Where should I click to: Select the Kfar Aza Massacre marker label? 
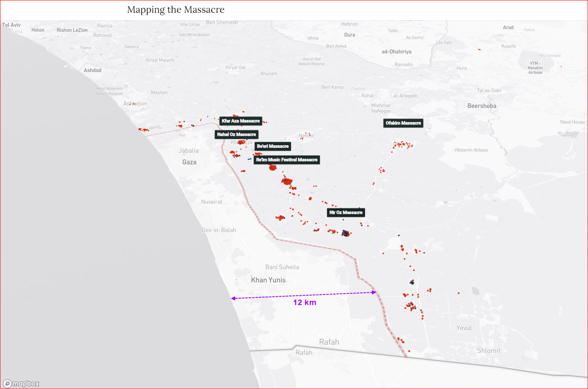click(241, 121)
